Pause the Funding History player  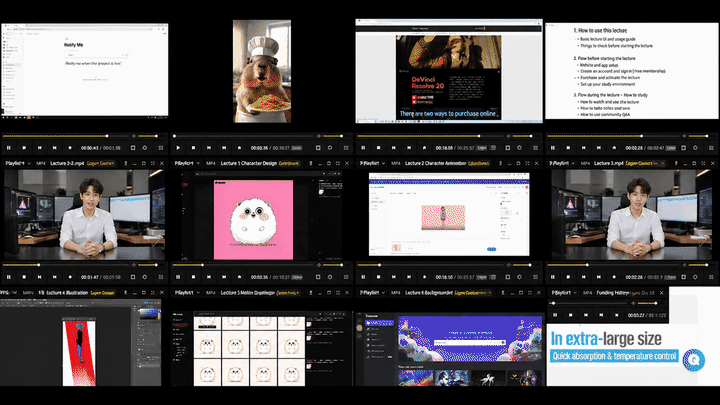pos(555,315)
